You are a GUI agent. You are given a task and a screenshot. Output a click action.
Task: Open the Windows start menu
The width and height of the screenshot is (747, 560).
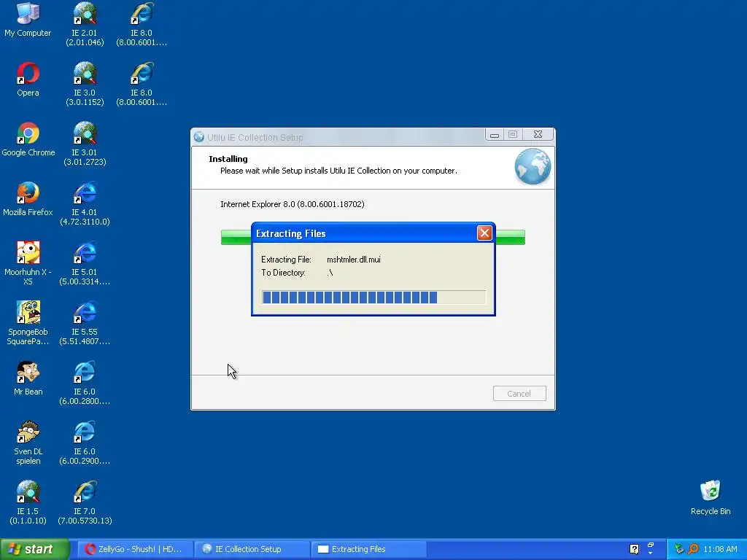click(35, 549)
